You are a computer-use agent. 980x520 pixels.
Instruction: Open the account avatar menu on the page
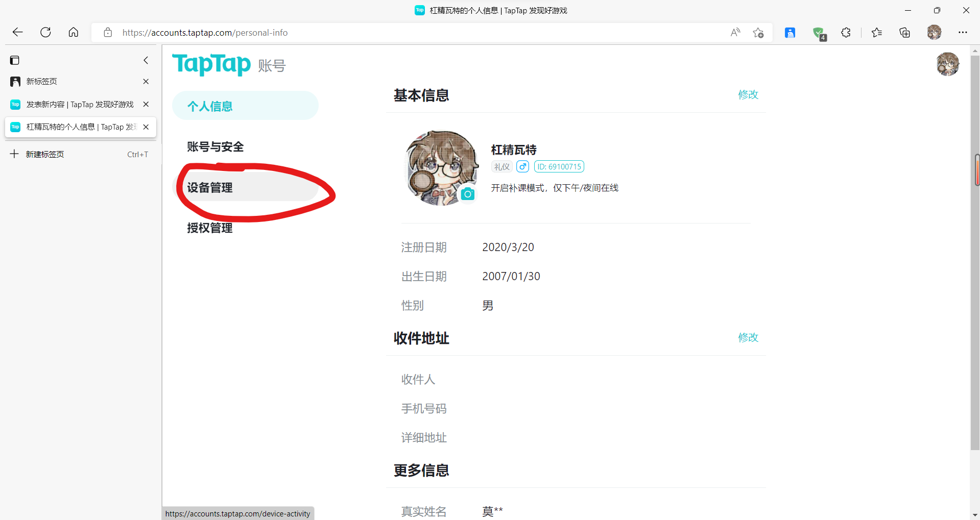click(948, 64)
